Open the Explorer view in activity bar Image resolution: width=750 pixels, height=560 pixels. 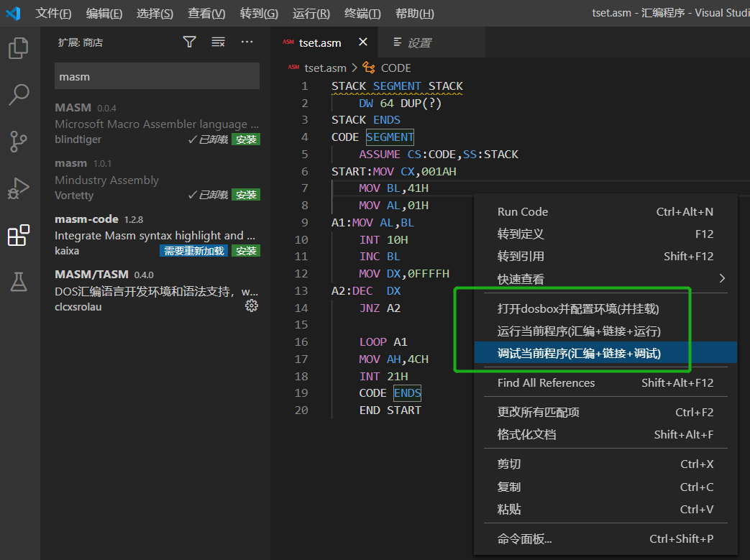(19, 48)
